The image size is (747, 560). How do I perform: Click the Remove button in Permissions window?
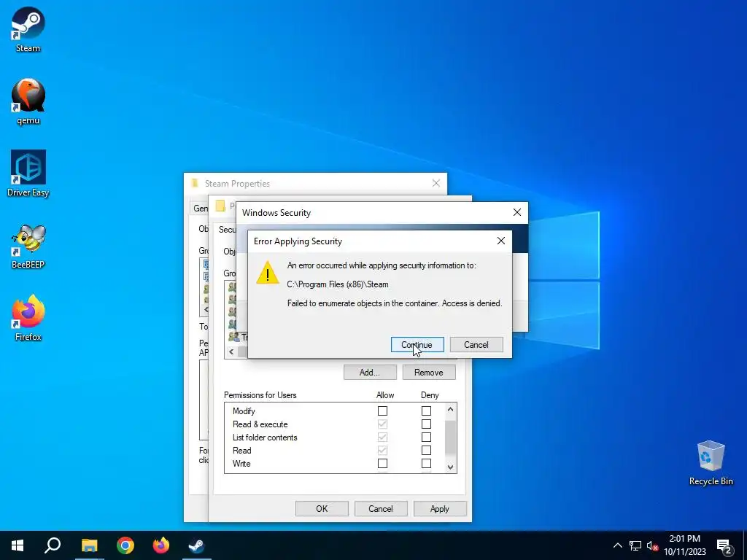click(429, 373)
